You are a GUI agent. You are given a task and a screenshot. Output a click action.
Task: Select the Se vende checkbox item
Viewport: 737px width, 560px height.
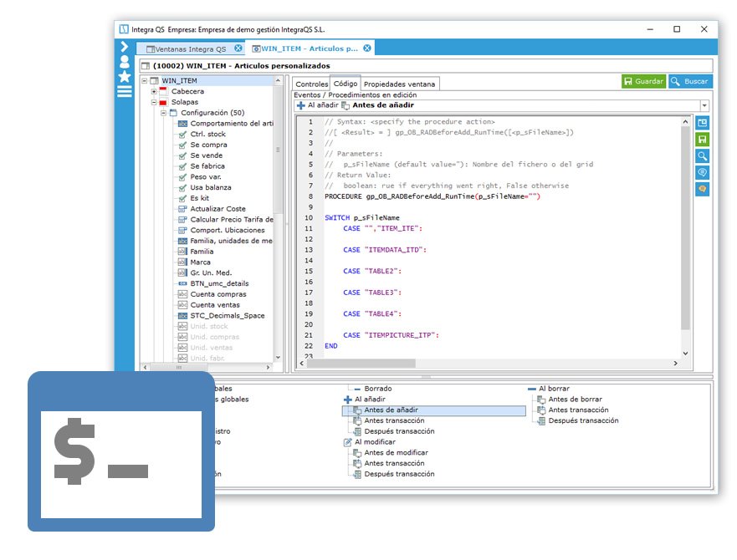coord(207,155)
